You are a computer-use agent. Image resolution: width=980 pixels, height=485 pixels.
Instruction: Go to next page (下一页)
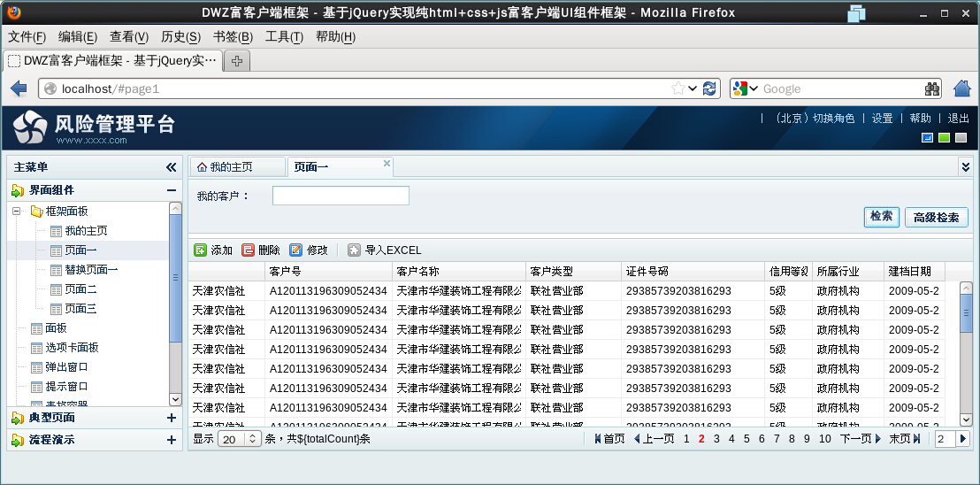(x=861, y=439)
